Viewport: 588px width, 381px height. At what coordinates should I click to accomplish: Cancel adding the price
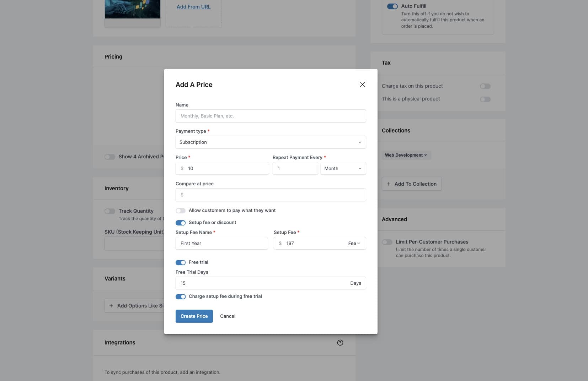click(x=228, y=316)
